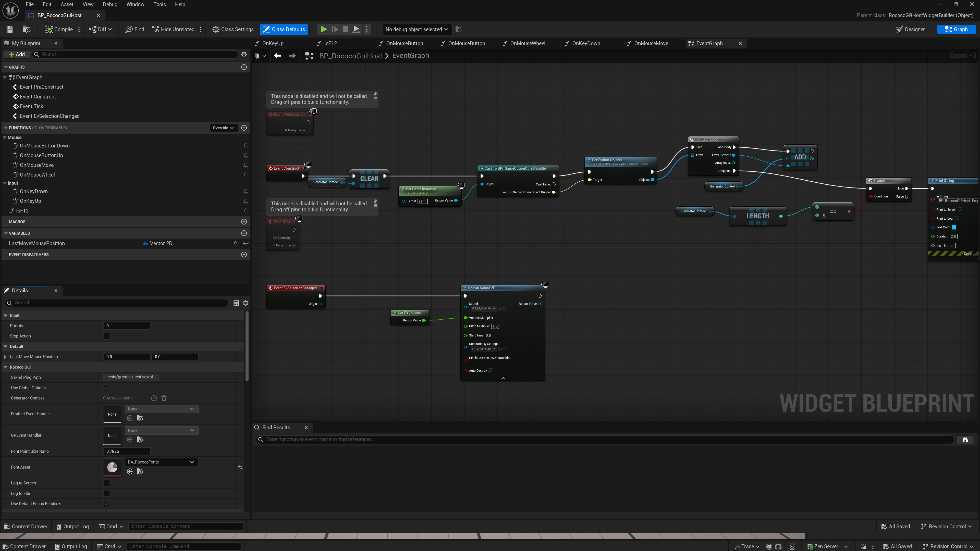Image resolution: width=980 pixels, height=551 pixels.
Task: Open the debug object selector dropdown
Action: pyautogui.click(x=416, y=29)
